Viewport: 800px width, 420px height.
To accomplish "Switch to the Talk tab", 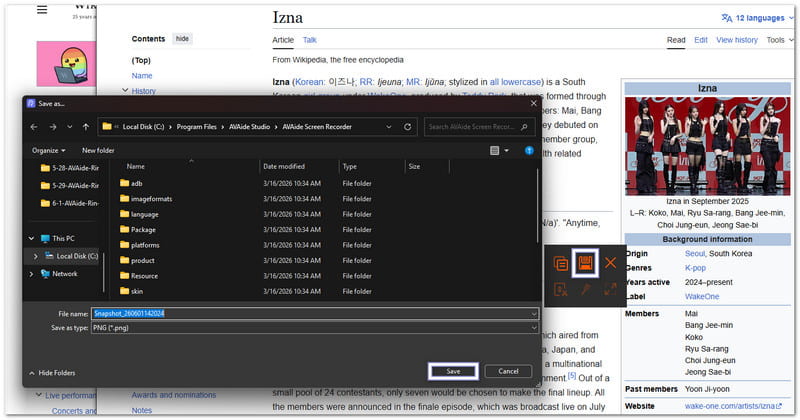I will (x=310, y=40).
